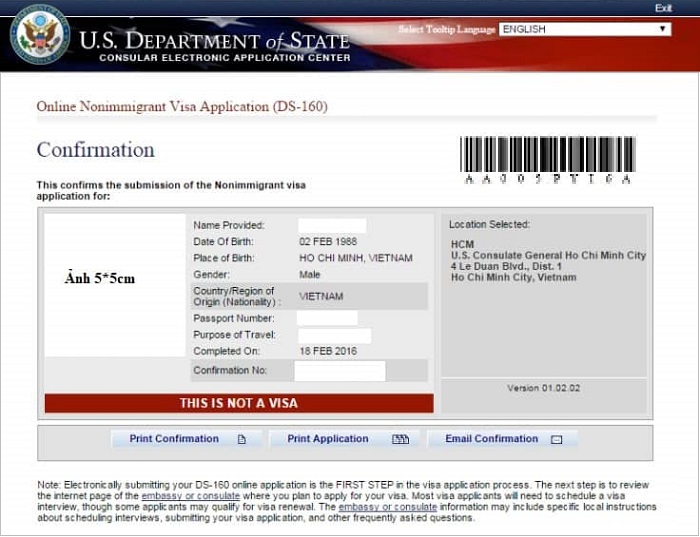Screen dimensions: 700x537
Task: Click the blank Name Provided field
Action: coord(332,225)
